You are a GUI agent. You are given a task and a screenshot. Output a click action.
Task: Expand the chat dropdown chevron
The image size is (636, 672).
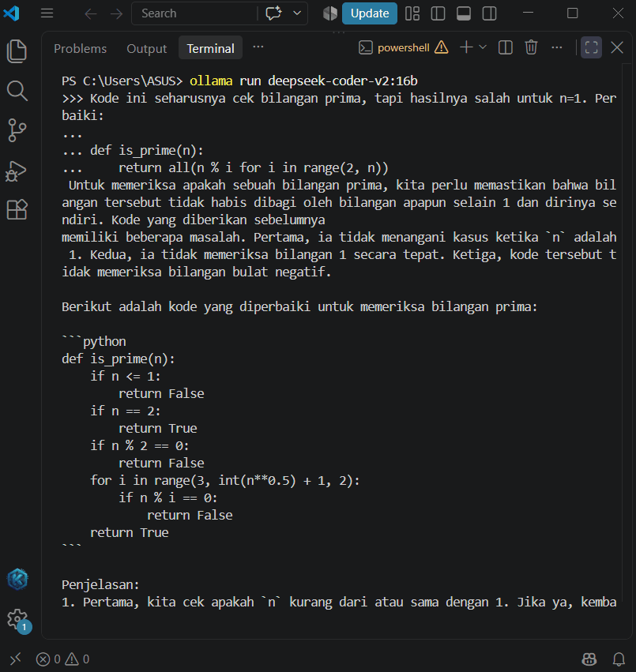[297, 13]
